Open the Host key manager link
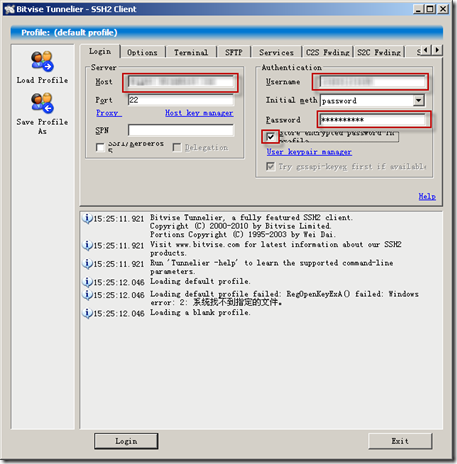The width and height of the screenshot is (457, 464). [x=199, y=113]
